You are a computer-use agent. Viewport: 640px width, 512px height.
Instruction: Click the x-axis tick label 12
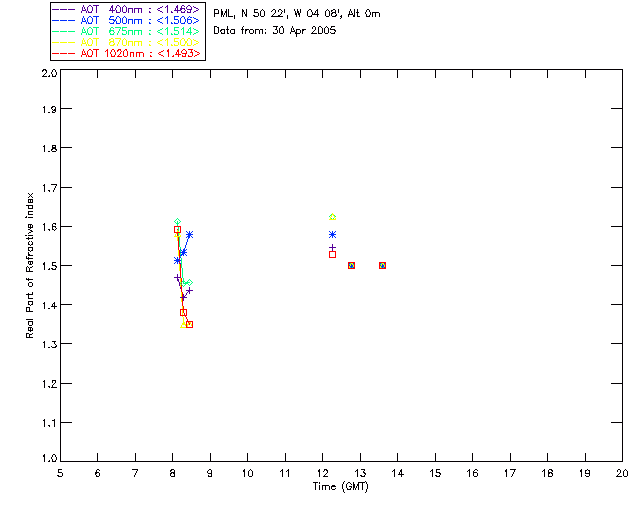click(x=322, y=473)
